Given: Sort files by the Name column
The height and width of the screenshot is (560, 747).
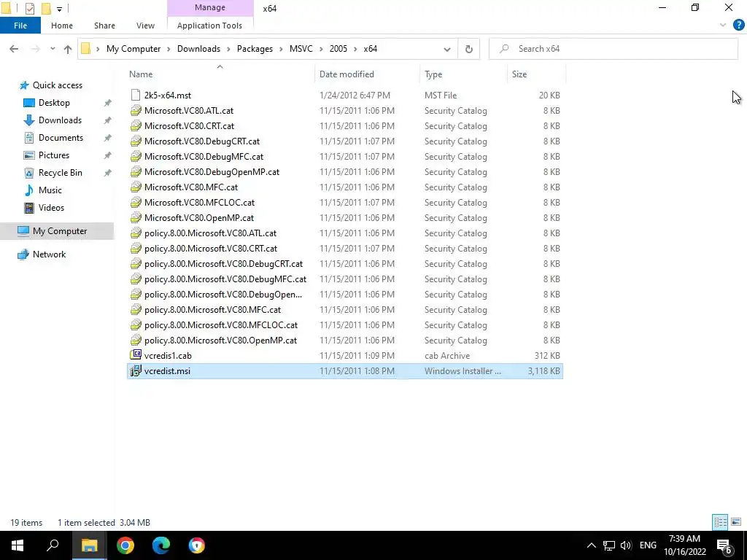Looking at the screenshot, I should pos(141,74).
